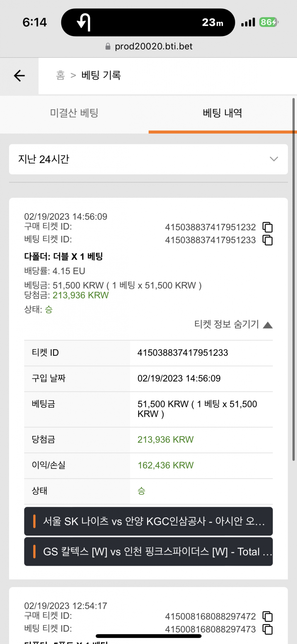Switch to 미결산 베팅 tab
Viewport: 297px width, 644px height.
74,113
